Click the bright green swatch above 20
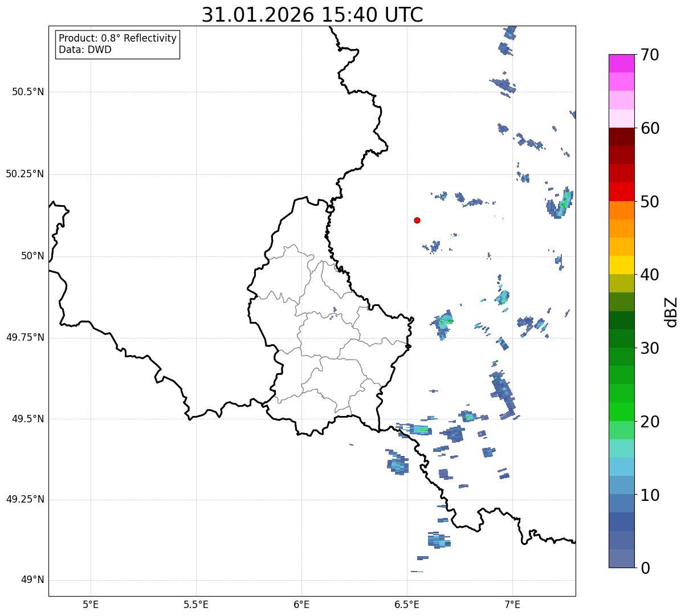Image resolution: width=685 pixels, height=616 pixels. (x=621, y=412)
